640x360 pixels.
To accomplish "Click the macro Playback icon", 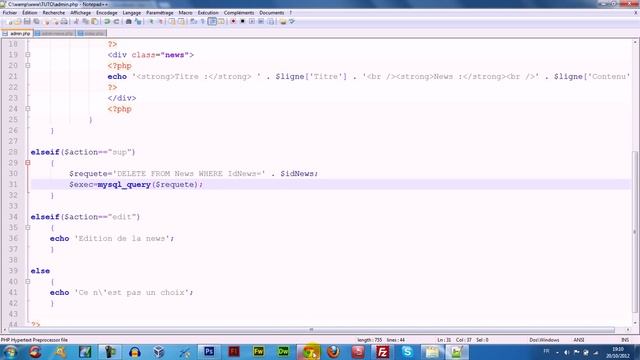I will pyautogui.click(x=252, y=21).
